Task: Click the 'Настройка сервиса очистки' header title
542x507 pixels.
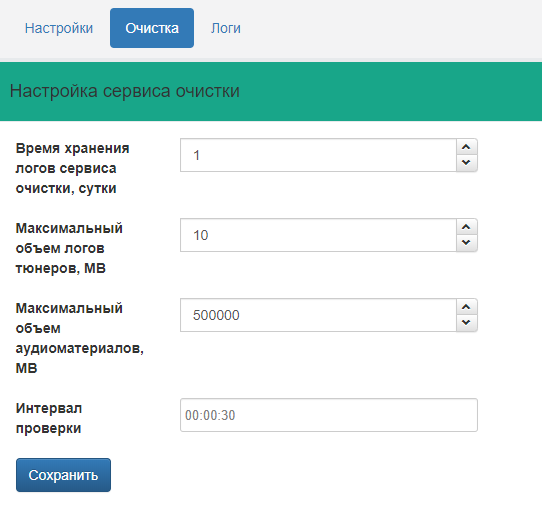Action: (125, 91)
